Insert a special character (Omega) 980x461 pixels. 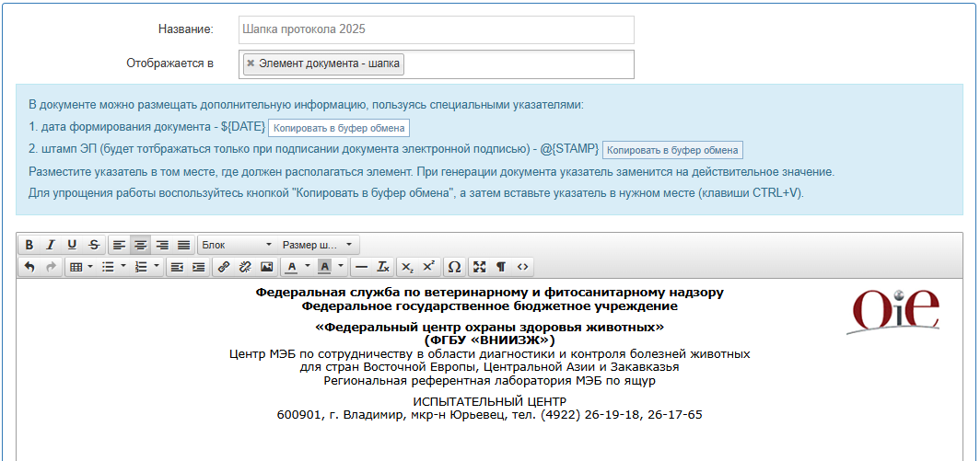454,267
